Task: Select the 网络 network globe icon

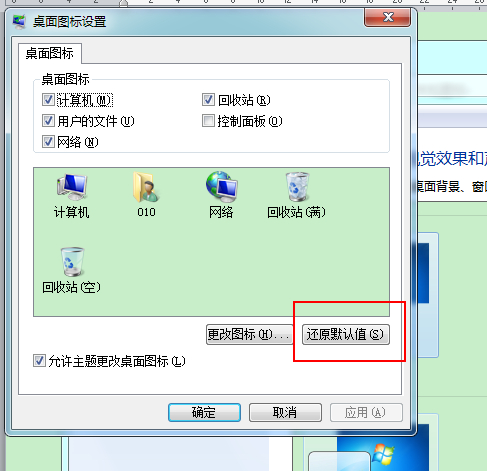Action: point(221,187)
